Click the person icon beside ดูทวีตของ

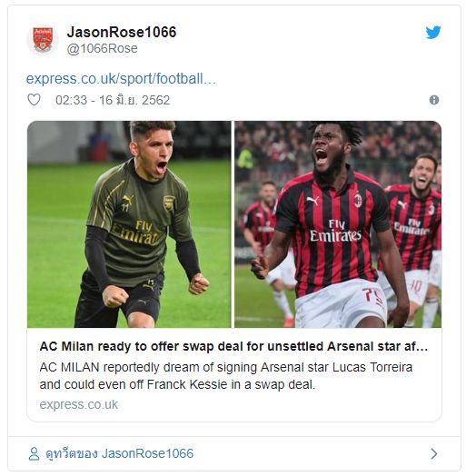[x=34, y=454]
